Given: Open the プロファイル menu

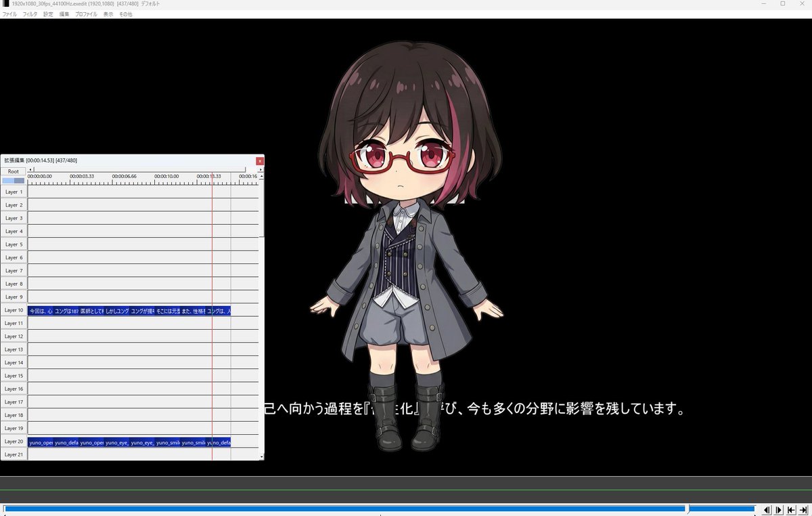Looking at the screenshot, I should point(86,14).
